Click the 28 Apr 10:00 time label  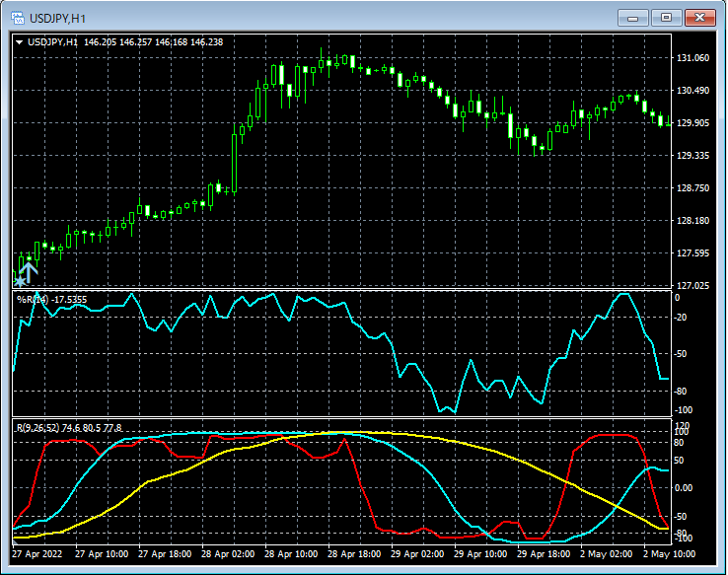pos(291,554)
